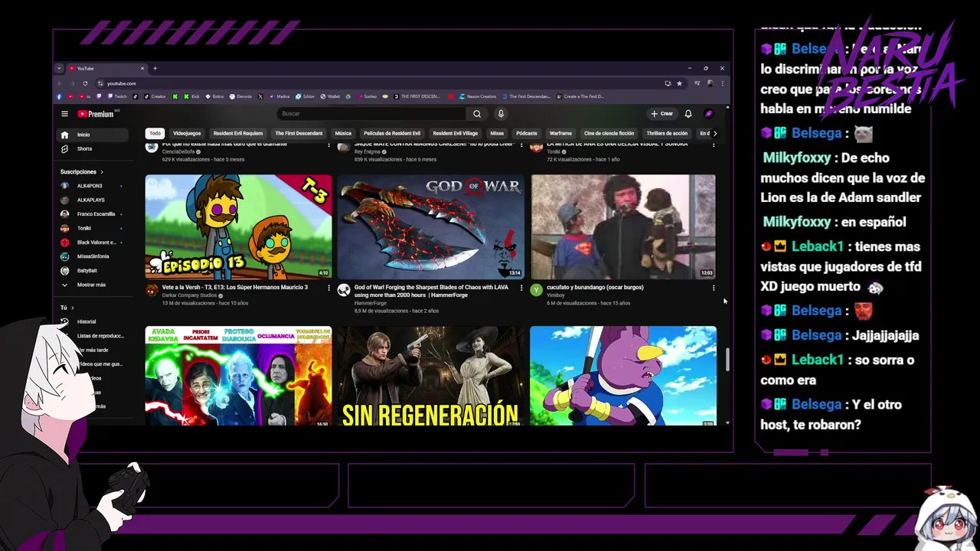Open ALK4PON3 subscription channel
This screenshot has height=551, width=980.
(x=93, y=186)
